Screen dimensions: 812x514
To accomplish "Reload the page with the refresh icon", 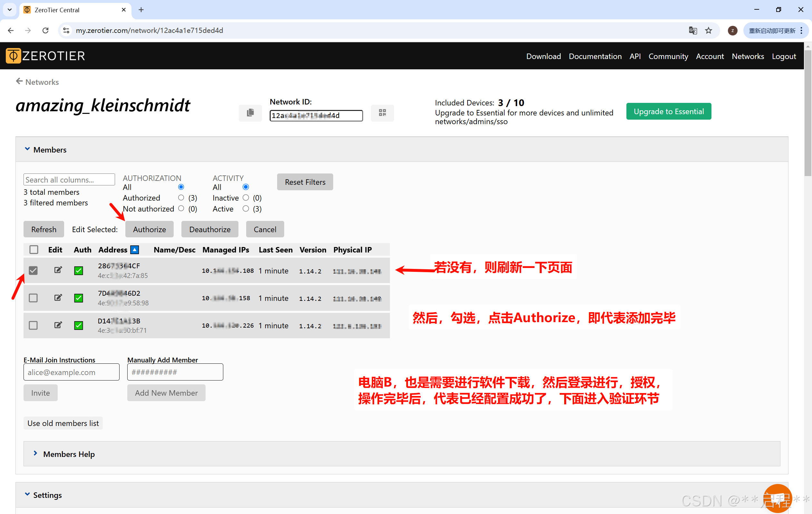I will coord(45,30).
